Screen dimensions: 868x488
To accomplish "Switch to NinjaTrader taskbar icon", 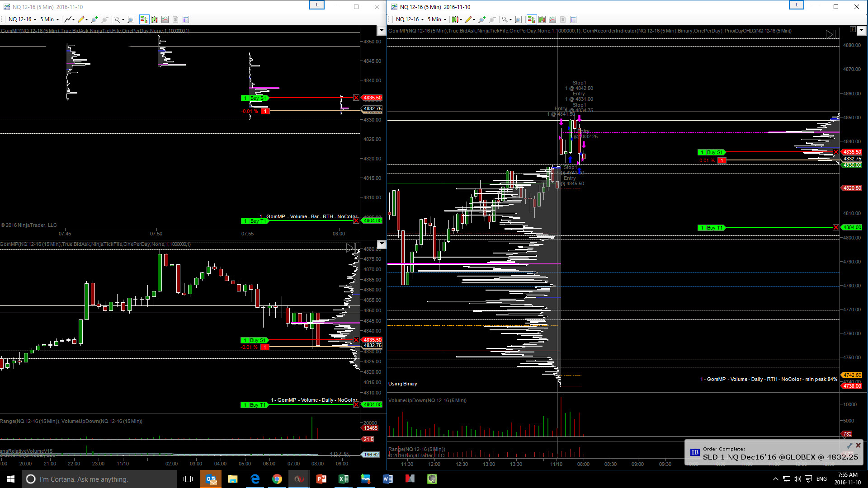I will point(299,479).
